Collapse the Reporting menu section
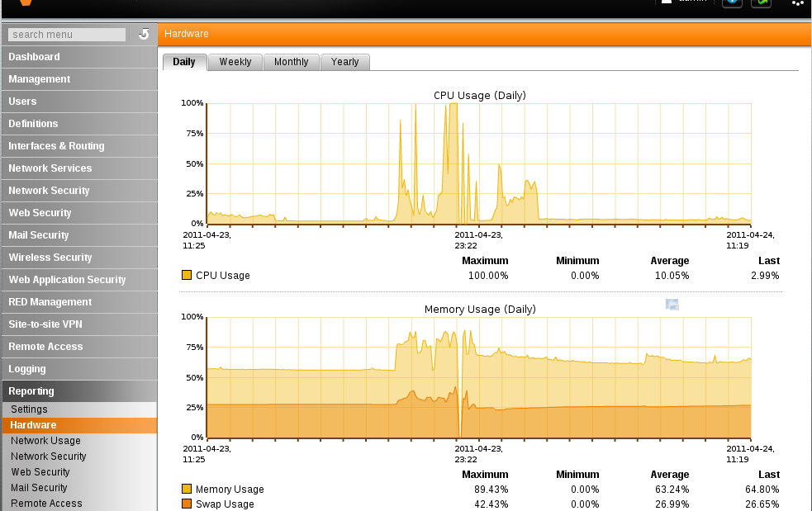Image resolution: width=812 pixels, height=511 pixels. (31, 391)
